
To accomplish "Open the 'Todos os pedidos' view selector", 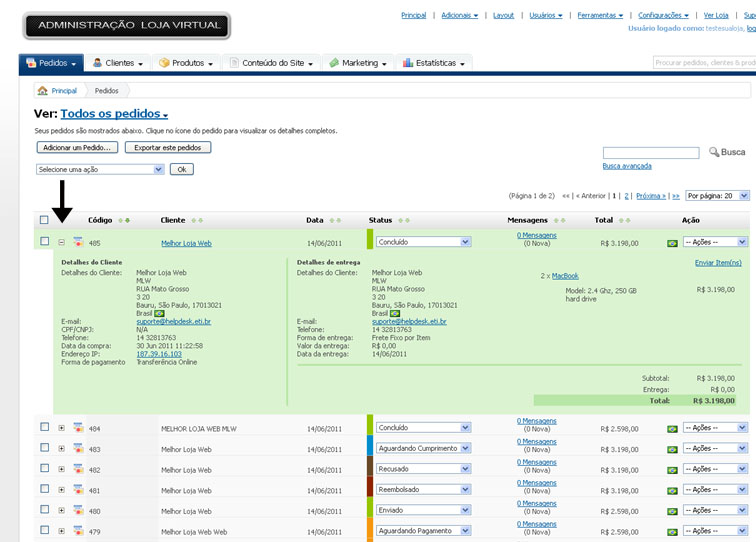I will point(114,113).
